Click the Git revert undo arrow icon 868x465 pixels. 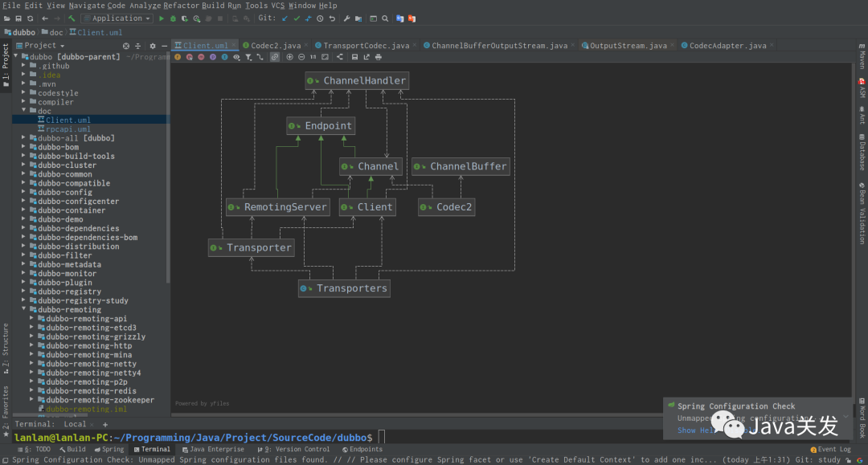click(332, 18)
